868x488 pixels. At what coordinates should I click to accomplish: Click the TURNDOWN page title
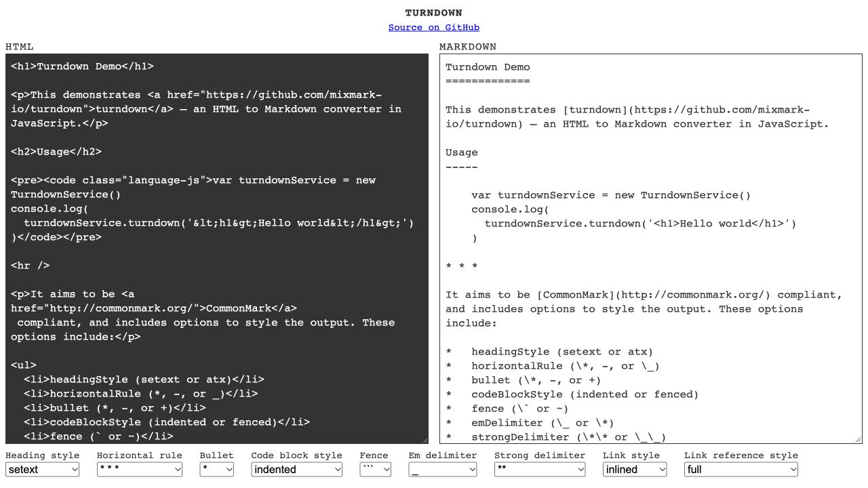pos(434,13)
